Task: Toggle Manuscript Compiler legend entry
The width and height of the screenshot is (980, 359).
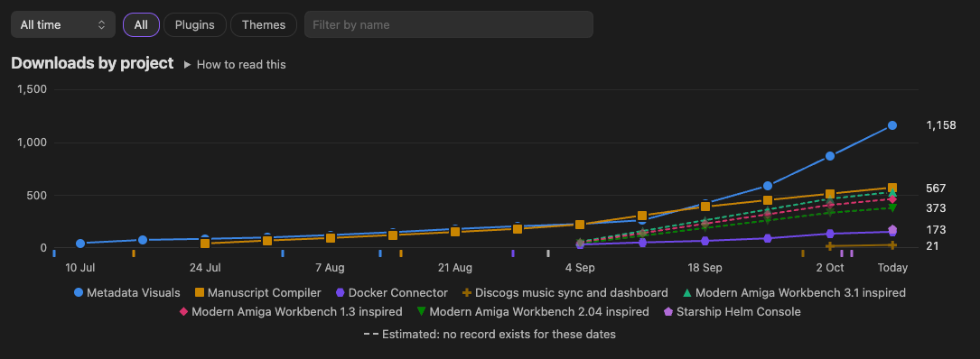Action: click(258, 292)
